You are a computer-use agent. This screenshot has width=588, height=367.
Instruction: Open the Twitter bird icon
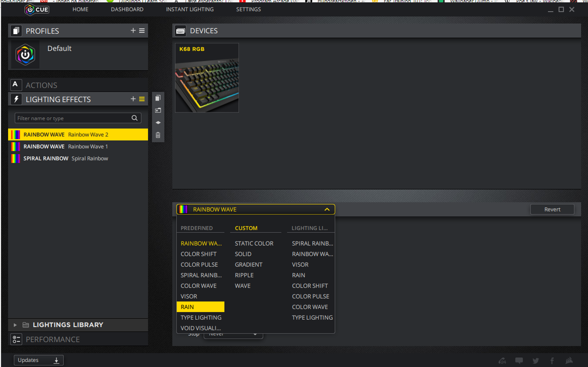(x=536, y=361)
